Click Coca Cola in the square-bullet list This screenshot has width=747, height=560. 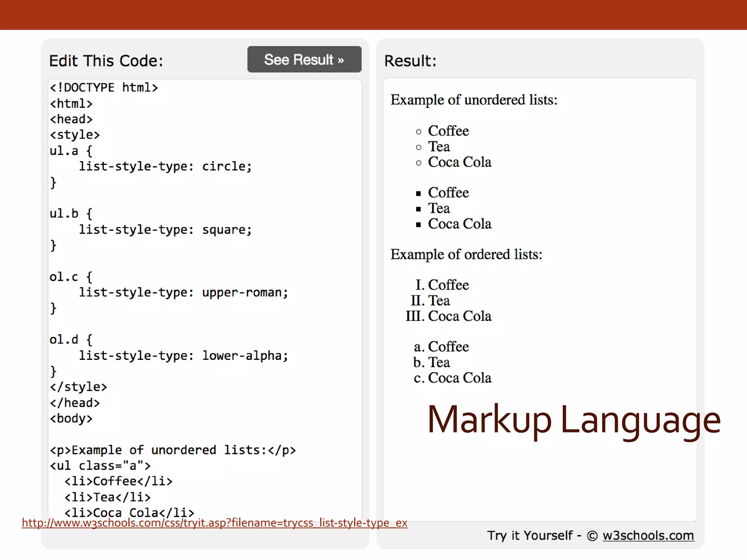460,224
